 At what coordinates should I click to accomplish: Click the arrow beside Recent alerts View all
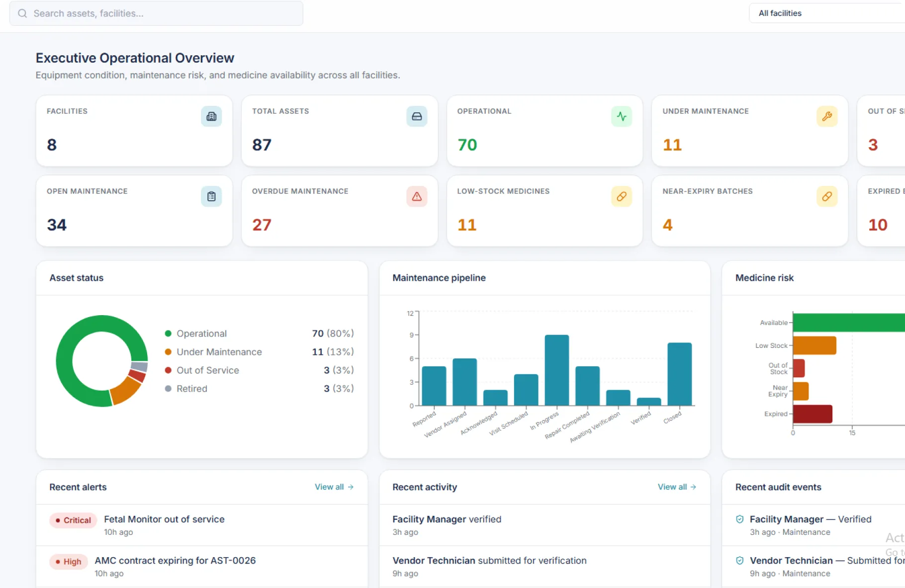click(351, 487)
